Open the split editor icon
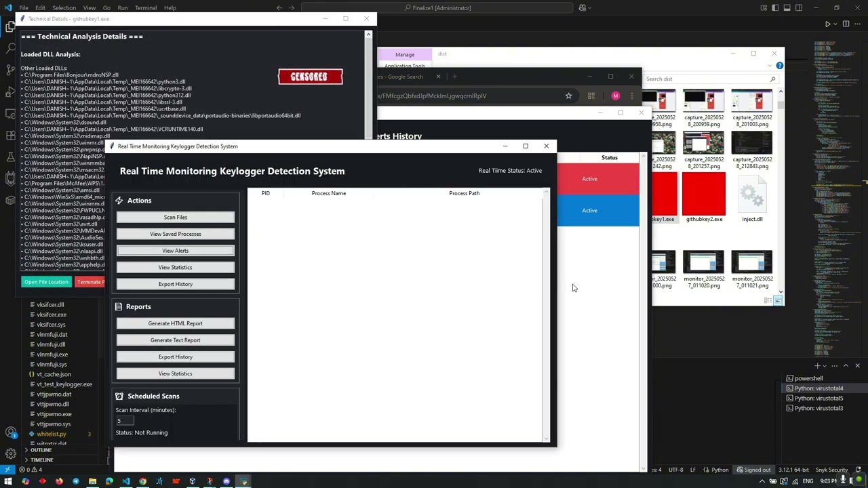The height and width of the screenshot is (488, 868). (x=846, y=24)
